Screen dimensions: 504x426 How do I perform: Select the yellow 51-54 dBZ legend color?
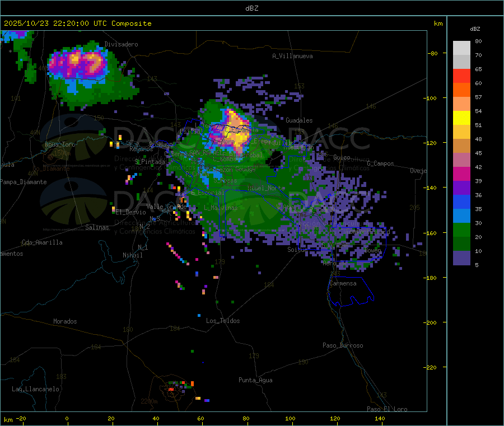coord(461,118)
